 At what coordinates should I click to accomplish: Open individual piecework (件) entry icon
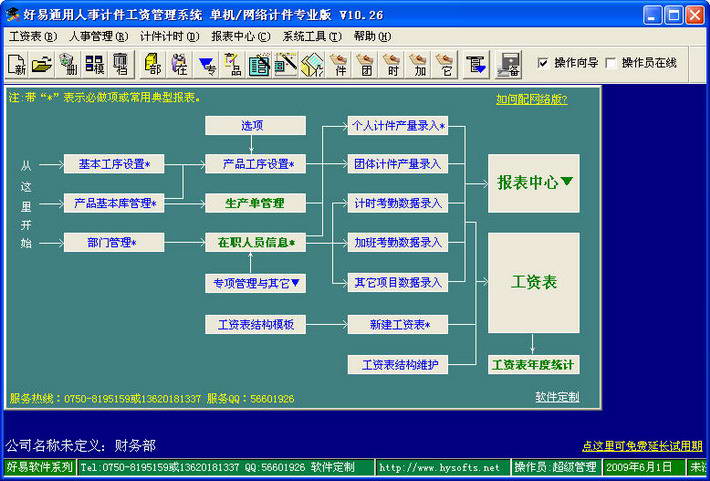point(339,64)
